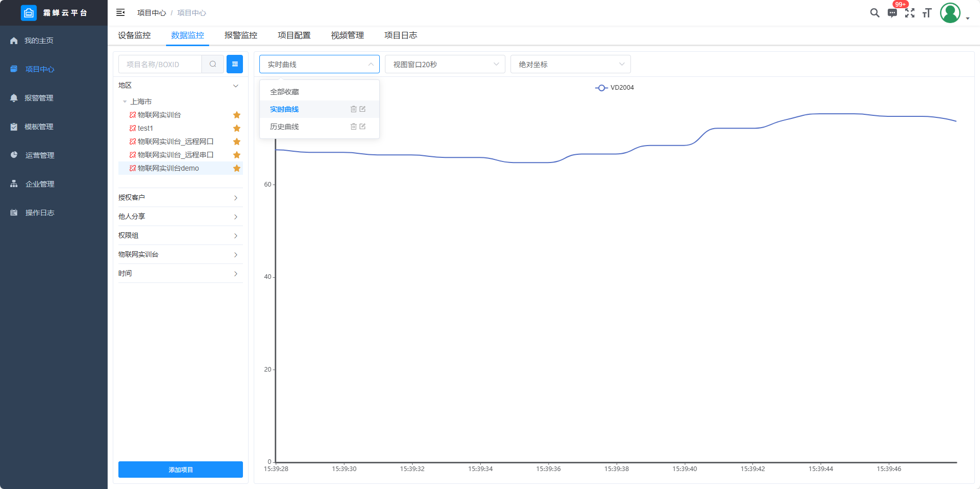Open 报警管理 in the left sidebar

[39, 98]
